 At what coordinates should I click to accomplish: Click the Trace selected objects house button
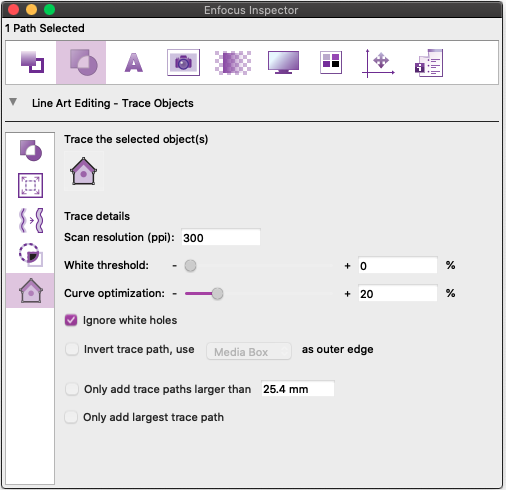coord(84,171)
